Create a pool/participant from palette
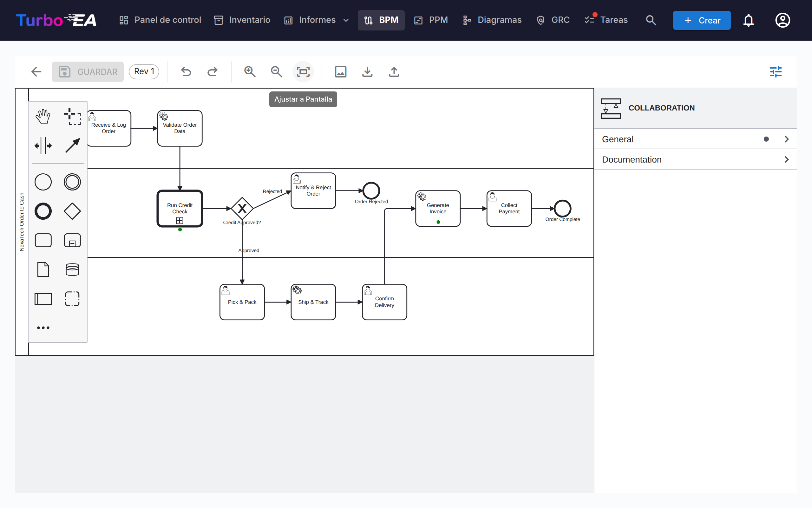This screenshot has height=508, width=812. tap(43, 299)
